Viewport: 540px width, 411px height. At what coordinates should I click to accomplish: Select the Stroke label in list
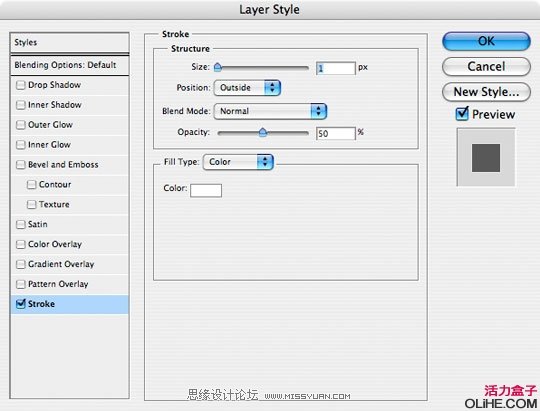(41, 304)
